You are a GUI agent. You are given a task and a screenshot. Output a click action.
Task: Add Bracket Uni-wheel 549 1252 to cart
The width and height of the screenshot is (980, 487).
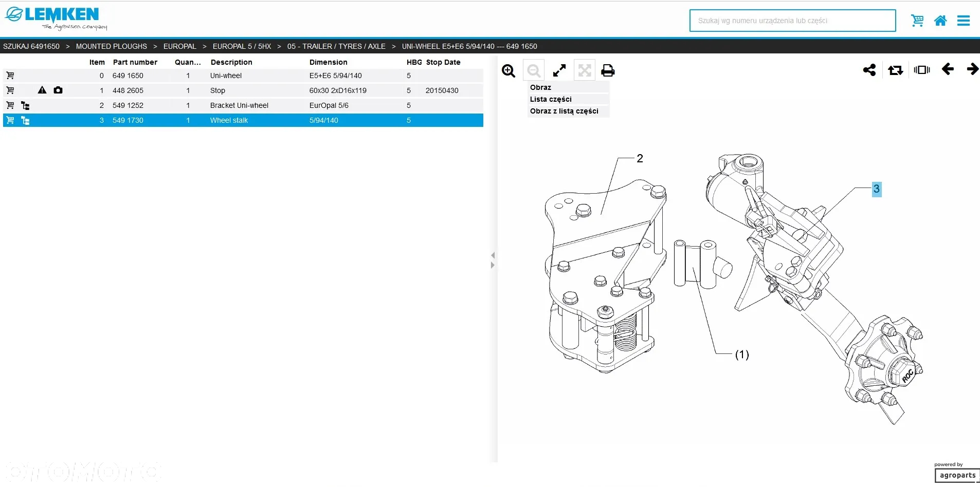pyautogui.click(x=10, y=105)
